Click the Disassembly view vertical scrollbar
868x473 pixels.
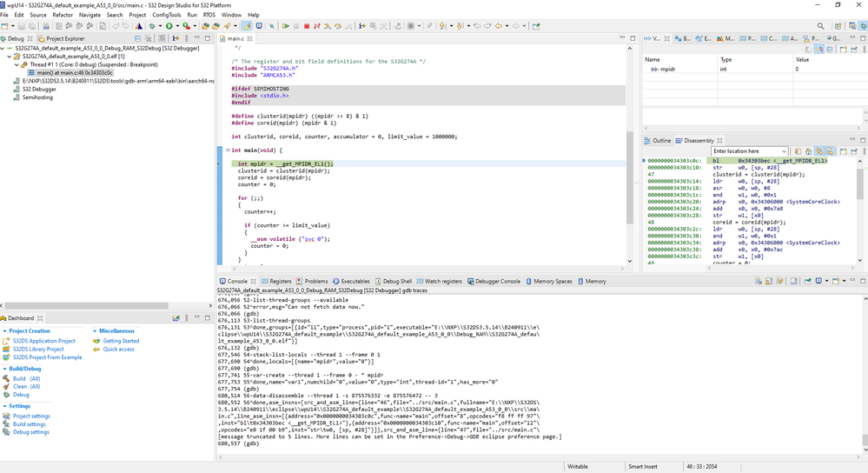pos(859,183)
